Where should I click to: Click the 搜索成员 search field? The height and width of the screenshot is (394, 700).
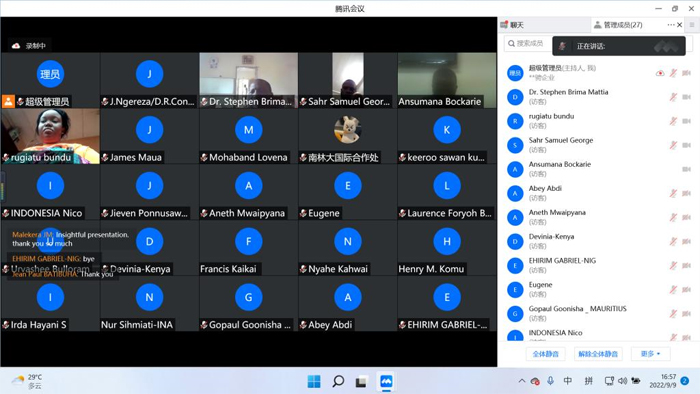coord(528,43)
